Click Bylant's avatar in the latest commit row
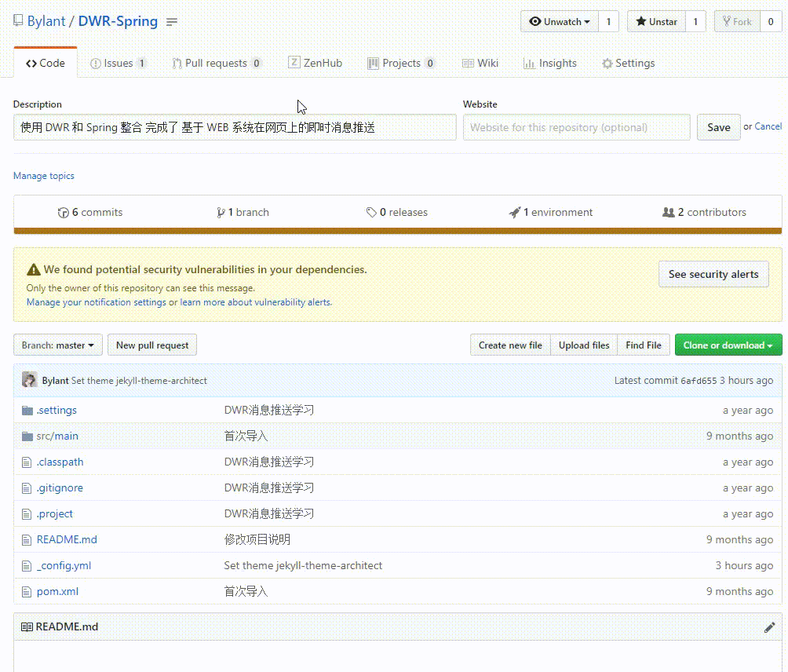The height and width of the screenshot is (672, 788). (29, 380)
